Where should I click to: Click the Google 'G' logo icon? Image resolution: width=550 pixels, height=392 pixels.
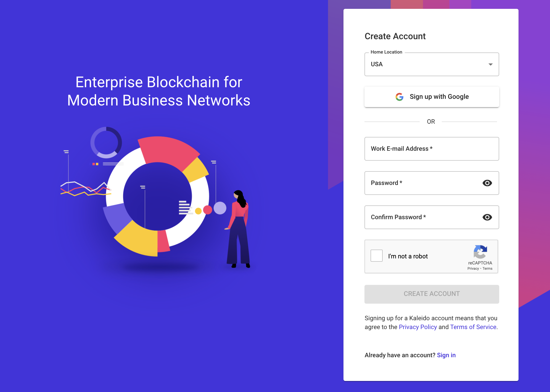point(399,96)
